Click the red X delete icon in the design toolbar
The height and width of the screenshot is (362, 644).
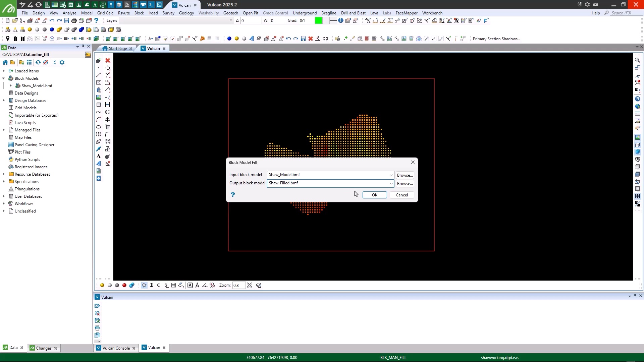click(108, 61)
